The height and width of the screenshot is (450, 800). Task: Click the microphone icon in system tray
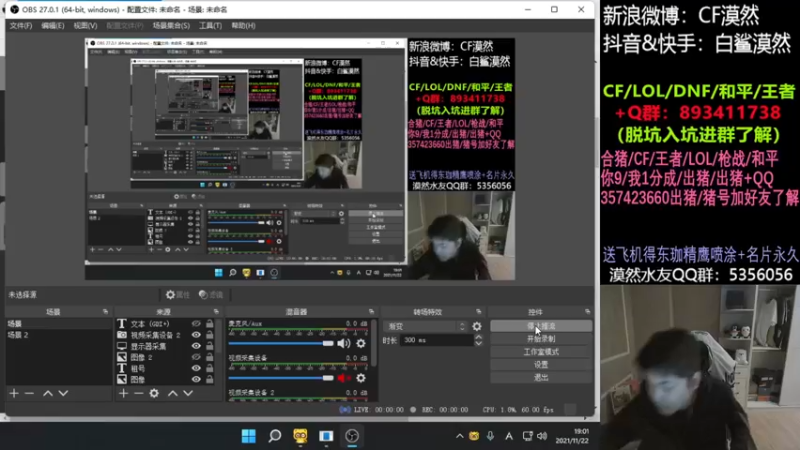pyautogui.click(x=490, y=436)
